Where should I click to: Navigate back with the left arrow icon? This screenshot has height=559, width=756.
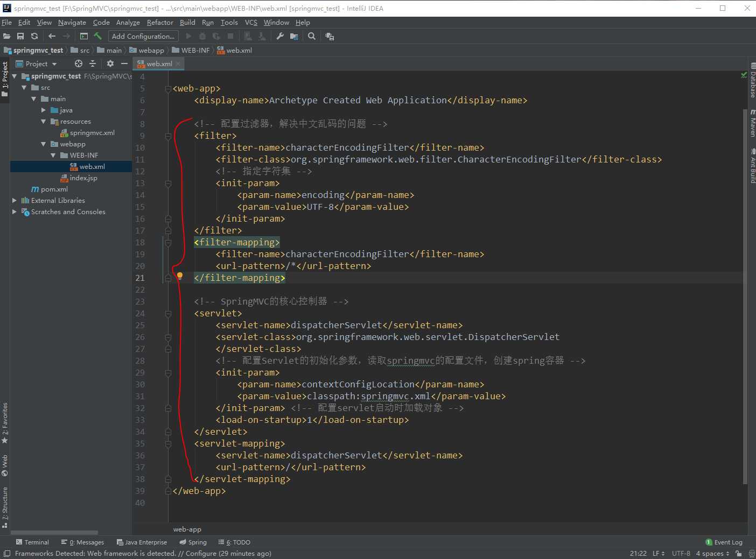pyautogui.click(x=52, y=36)
